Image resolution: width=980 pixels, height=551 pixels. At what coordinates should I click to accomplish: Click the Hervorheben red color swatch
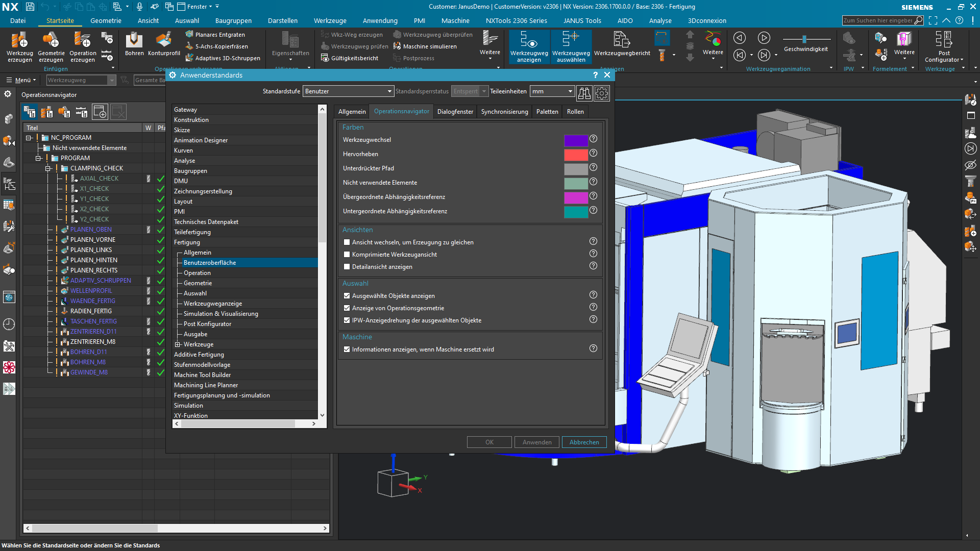click(x=576, y=155)
